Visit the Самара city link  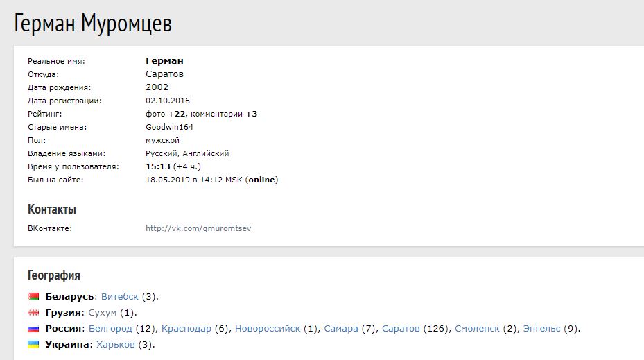(x=341, y=329)
